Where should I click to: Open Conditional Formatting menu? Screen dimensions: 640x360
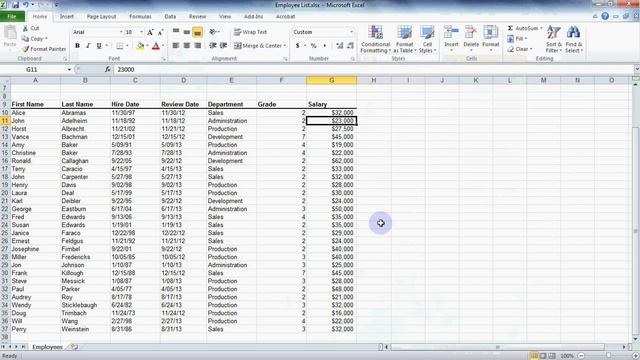376,39
